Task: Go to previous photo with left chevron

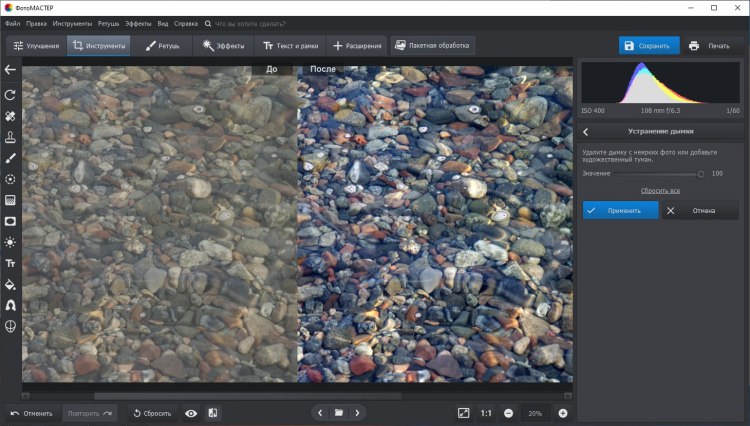Action: click(x=320, y=412)
